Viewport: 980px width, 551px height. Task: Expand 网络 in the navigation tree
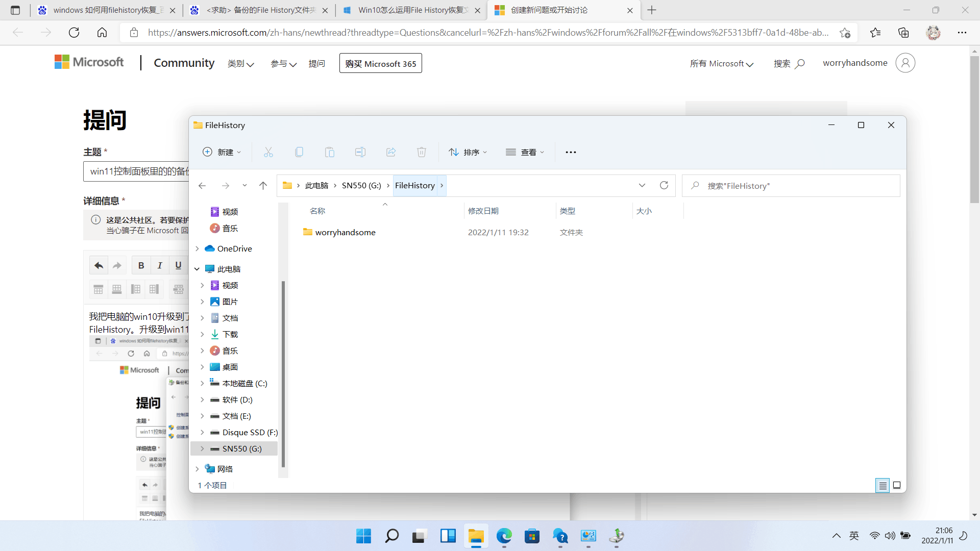coord(197,469)
